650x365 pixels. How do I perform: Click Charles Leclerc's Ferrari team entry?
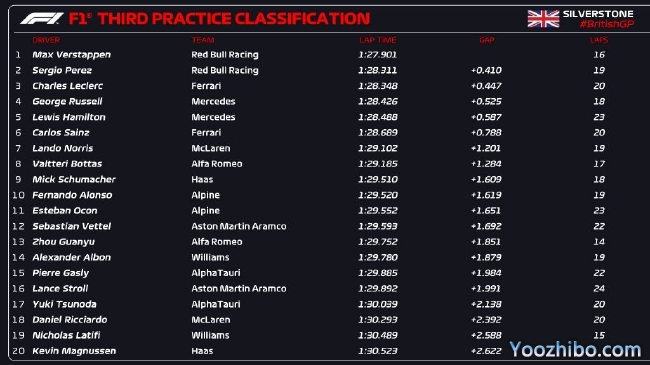click(x=206, y=86)
